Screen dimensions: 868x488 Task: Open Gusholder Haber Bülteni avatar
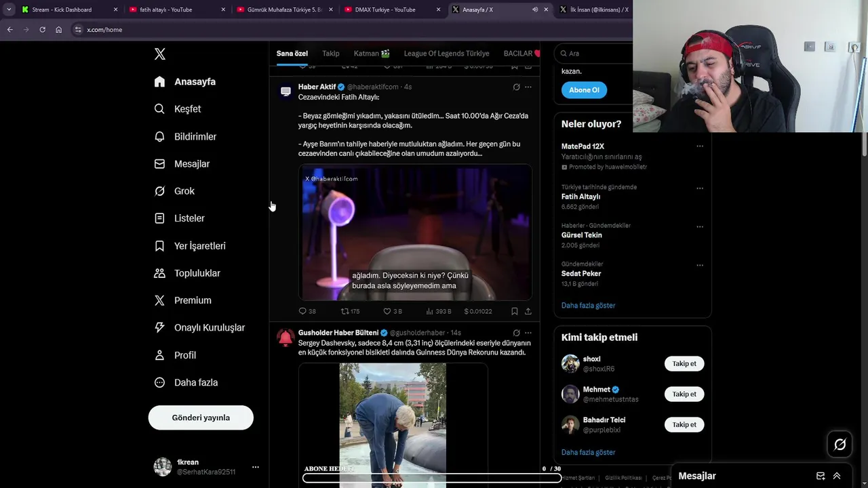tap(285, 337)
